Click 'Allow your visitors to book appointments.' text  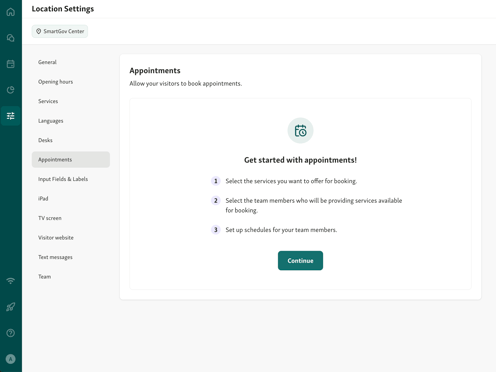coord(186,84)
